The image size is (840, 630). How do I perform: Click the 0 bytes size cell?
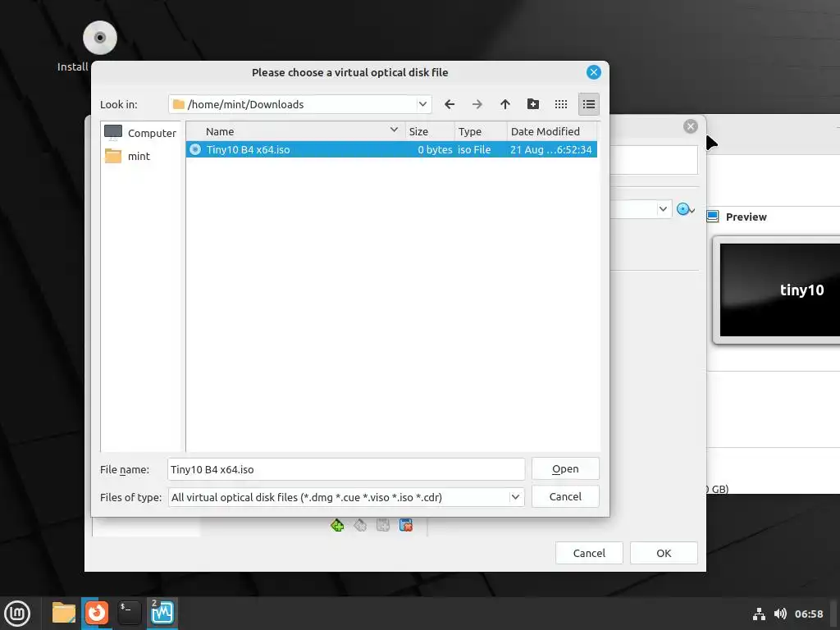click(x=435, y=149)
